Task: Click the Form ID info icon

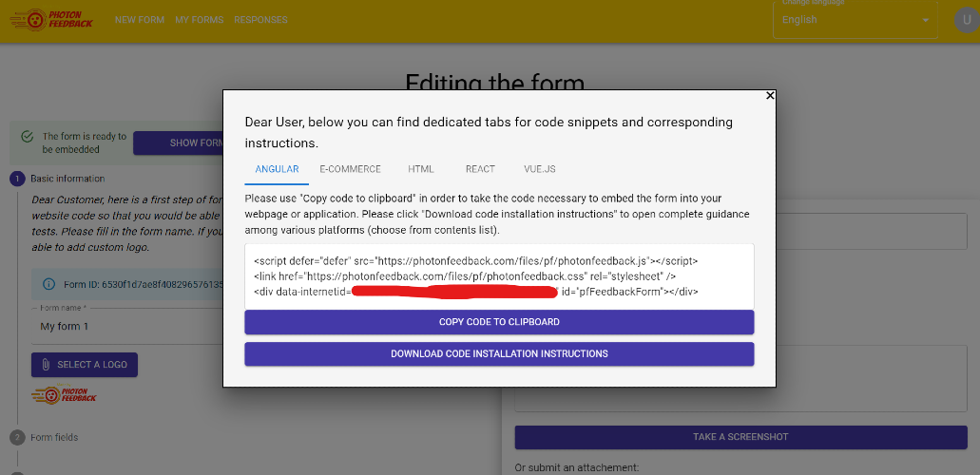Action: click(x=48, y=284)
